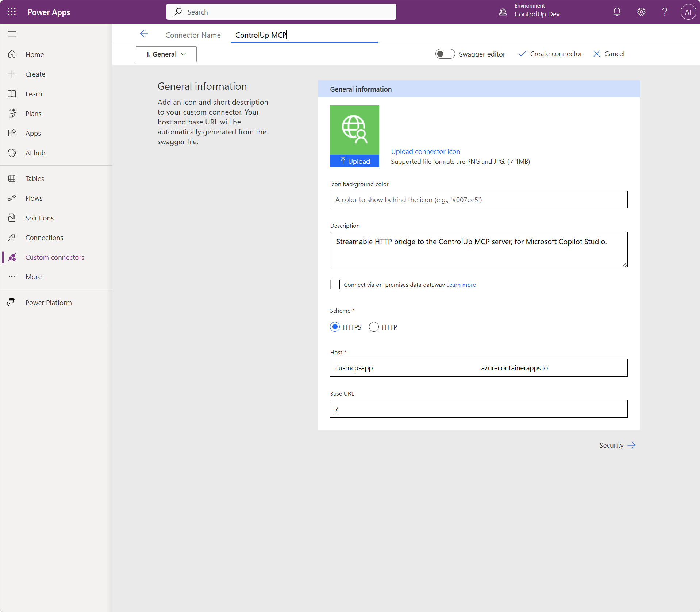Toggle the Swagger editor switch
The width and height of the screenshot is (700, 612).
[445, 54]
